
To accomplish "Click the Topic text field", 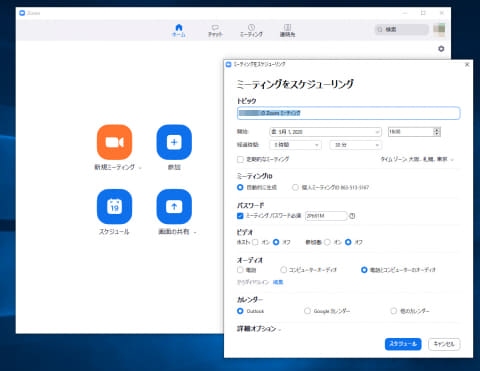I will point(349,113).
